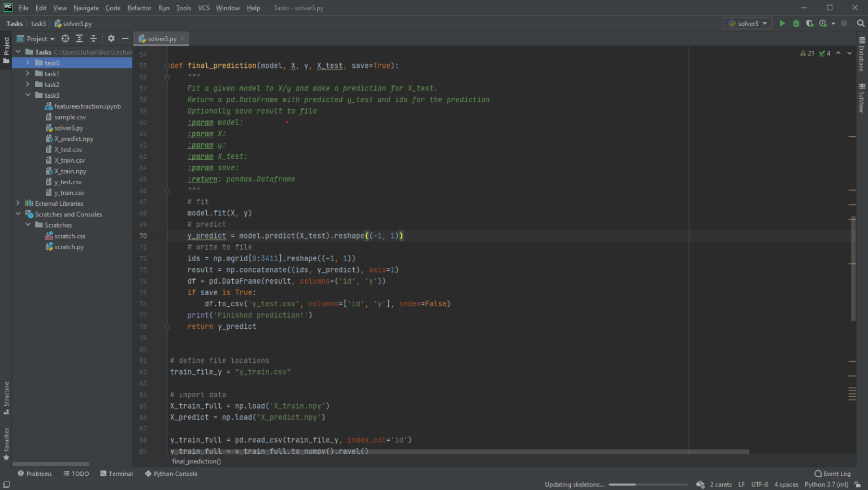Toggle the Structure side tool window
This screenshot has height=490, width=868.
click(x=6, y=398)
